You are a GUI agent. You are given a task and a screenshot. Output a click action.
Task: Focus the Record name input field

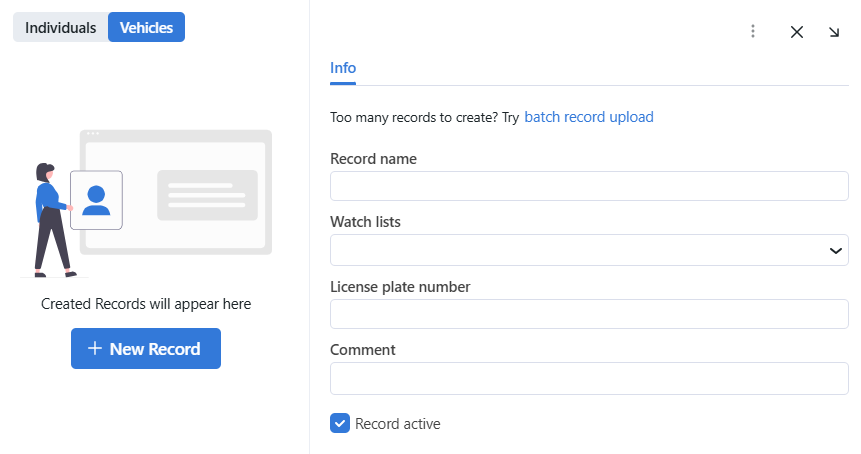point(589,187)
